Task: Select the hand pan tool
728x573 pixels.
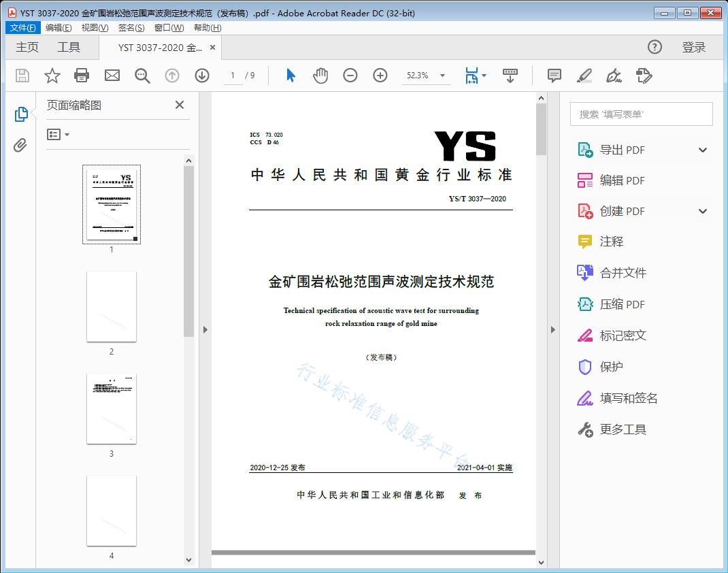Action: coord(320,76)
